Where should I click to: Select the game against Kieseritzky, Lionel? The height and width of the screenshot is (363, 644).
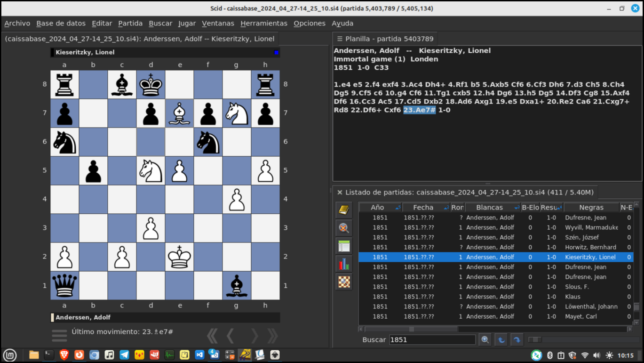[496, 257]
